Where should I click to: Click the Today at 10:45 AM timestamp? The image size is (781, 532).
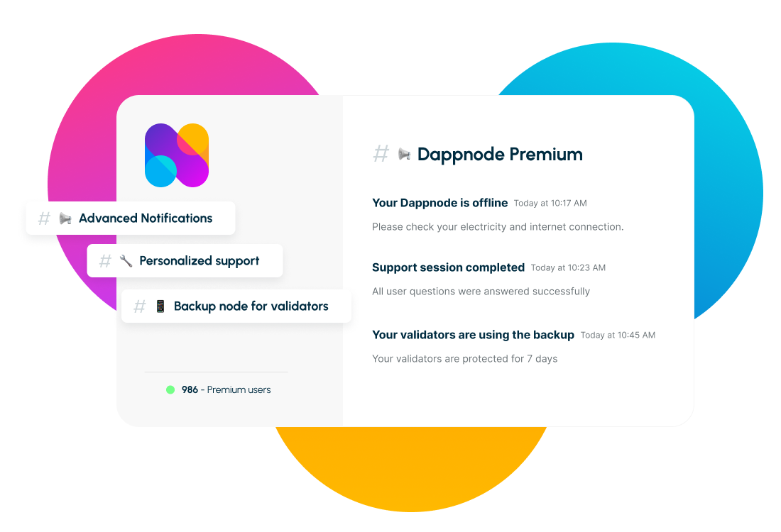tap(618, 336)
